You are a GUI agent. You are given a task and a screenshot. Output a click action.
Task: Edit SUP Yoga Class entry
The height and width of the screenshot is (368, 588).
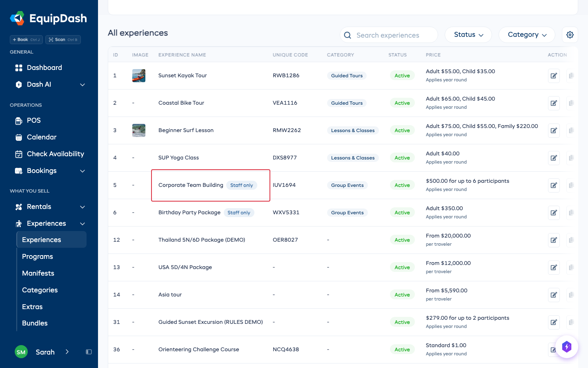pyautogui.click(x=554, y=158)
